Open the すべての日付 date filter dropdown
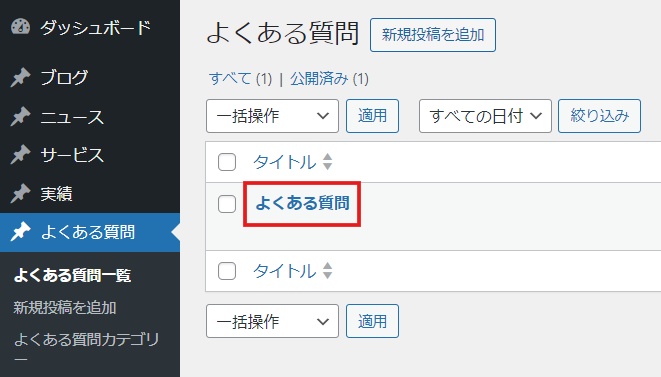The image size is (661, 377). 485,116
